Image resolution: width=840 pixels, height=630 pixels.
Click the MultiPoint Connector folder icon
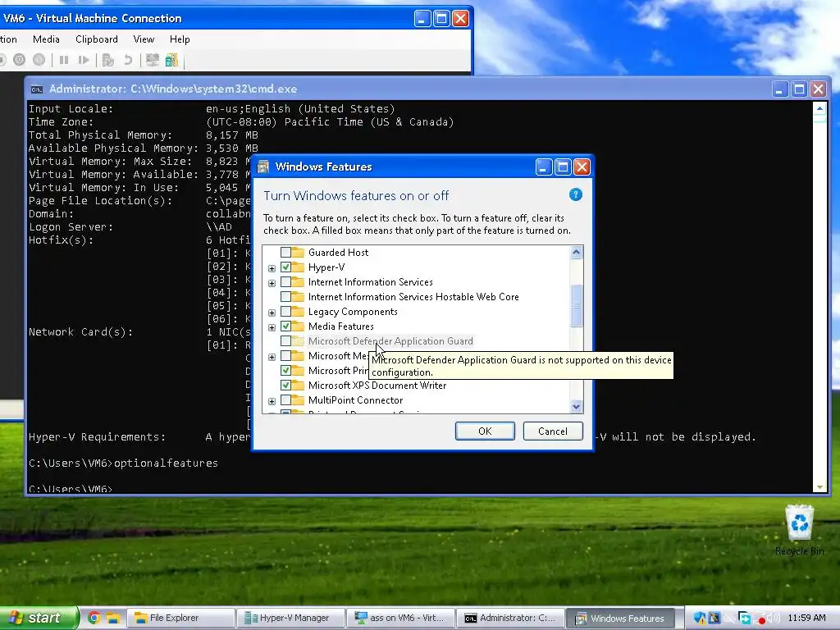coord(299,400)
